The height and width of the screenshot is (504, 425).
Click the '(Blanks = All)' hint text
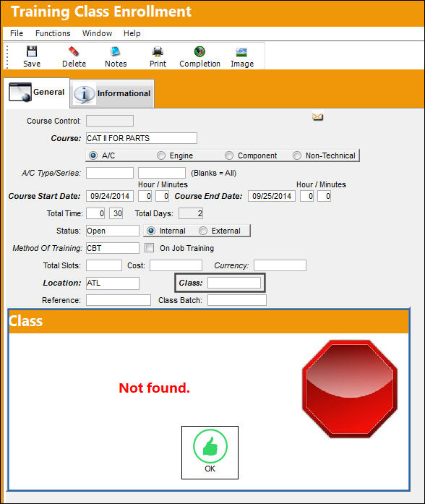[x=214, y=173]
